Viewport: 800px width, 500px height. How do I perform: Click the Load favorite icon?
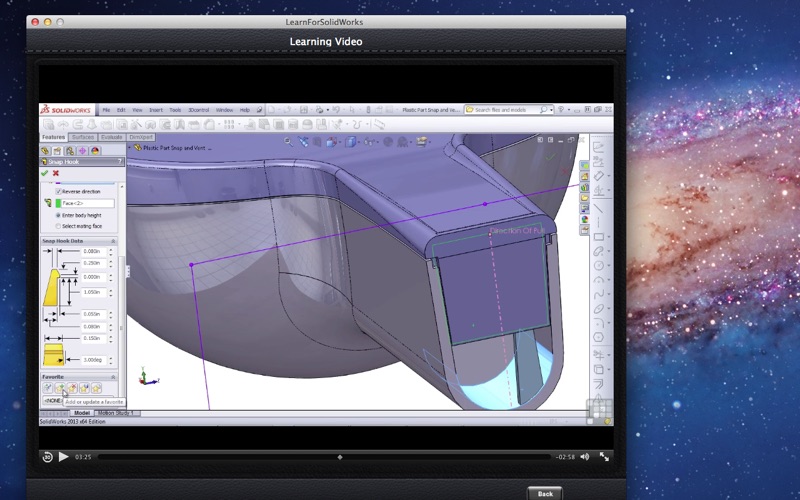96,389
